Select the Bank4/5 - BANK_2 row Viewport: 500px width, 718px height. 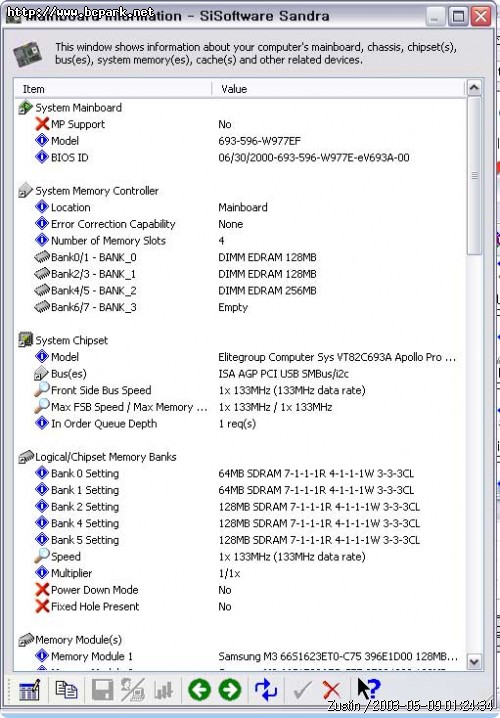click(240, 290)
